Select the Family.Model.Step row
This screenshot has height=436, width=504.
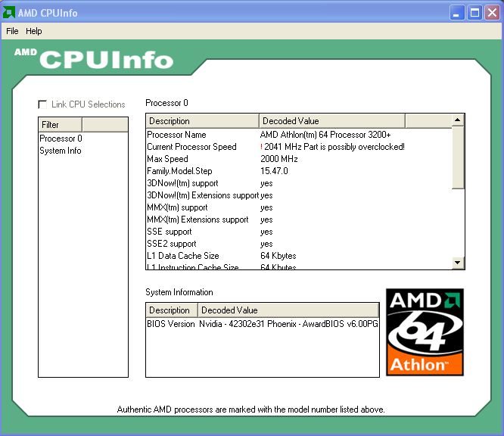click(299, 171)
